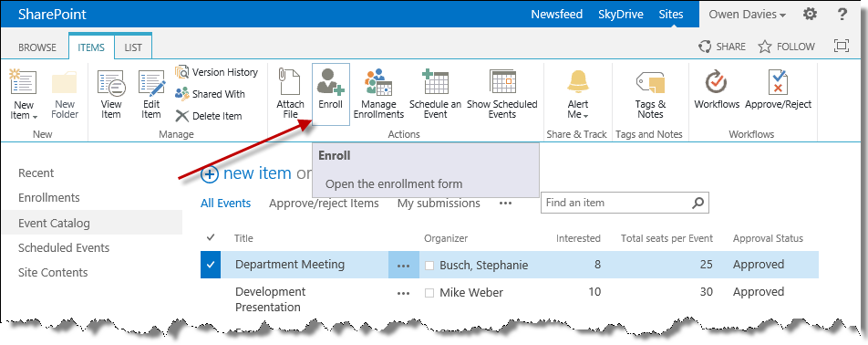Sort by the Interested column header
The width and height of the screenshot is (868, 345).
pos(578,239)
